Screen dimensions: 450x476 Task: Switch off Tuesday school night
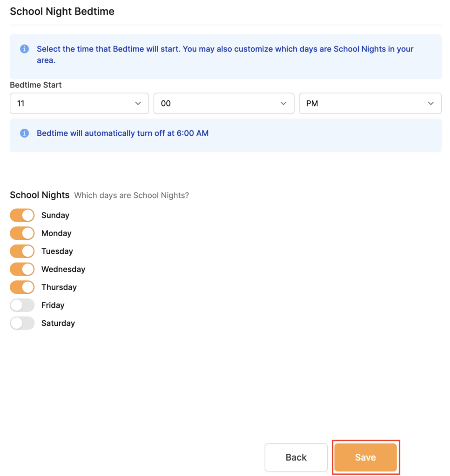tap(22, 251)
